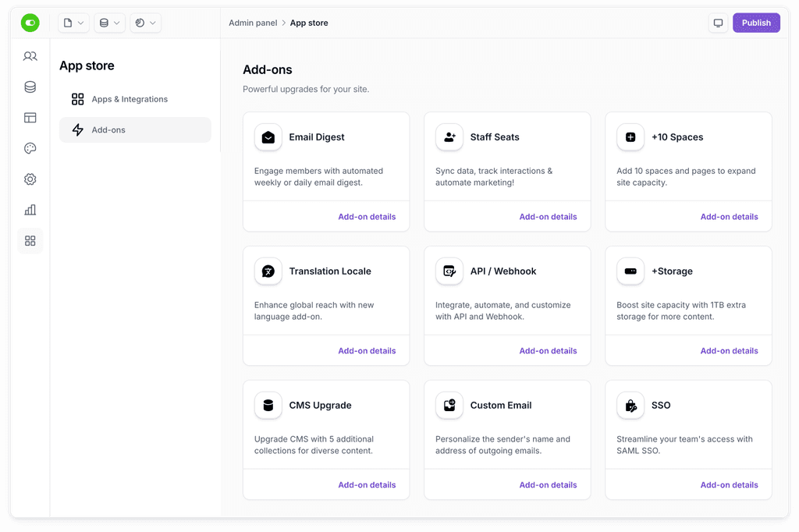799x532 pixels.
Task: Click the API / Webhook card title
Action: [x=503, y=271]
